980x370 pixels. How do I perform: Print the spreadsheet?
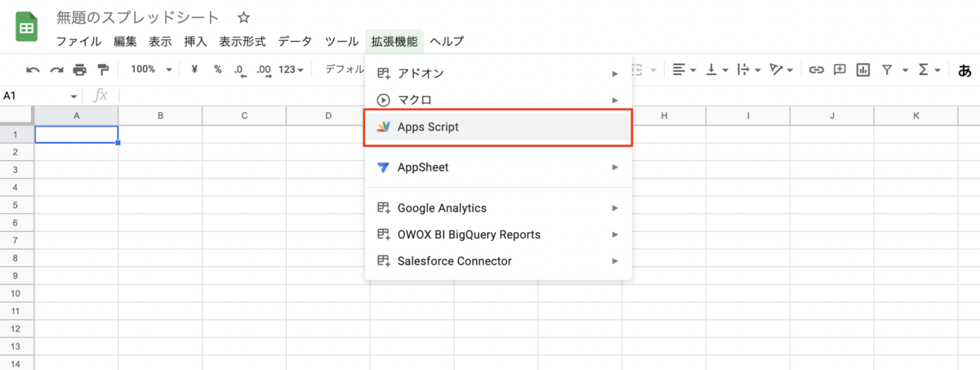(79, 70)
